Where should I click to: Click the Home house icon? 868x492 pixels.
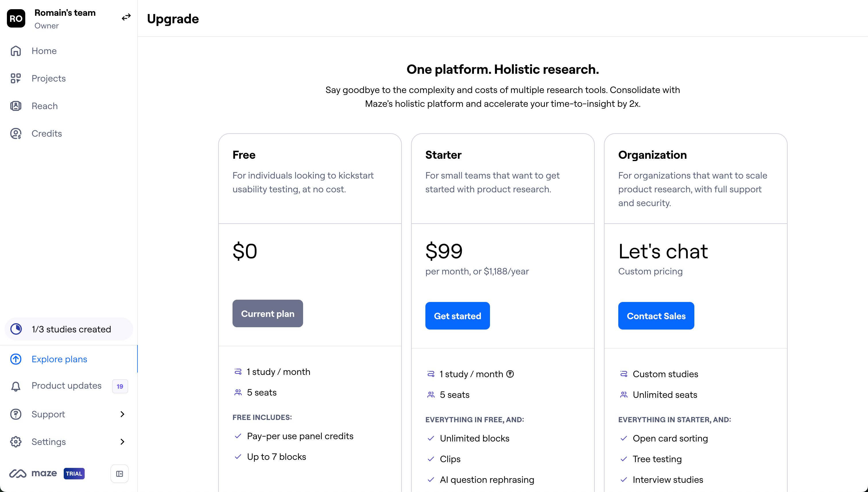[x=15, y=51]
